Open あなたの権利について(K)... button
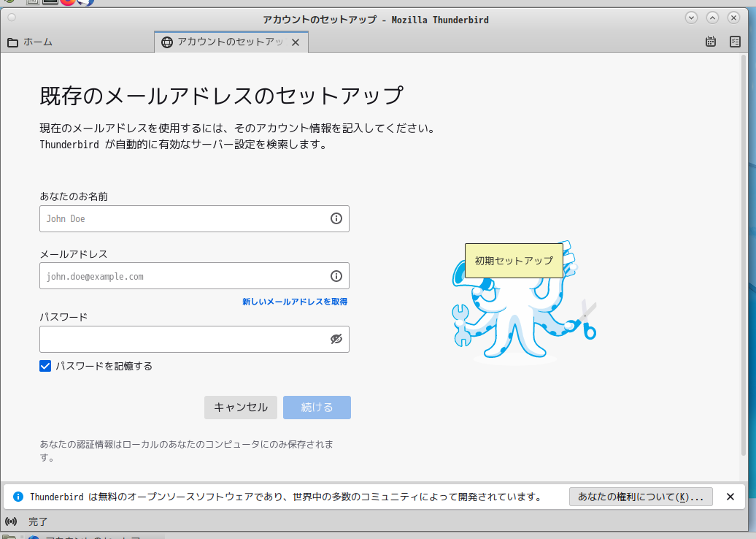Screen dimensions: 756x539 [641, 497]
